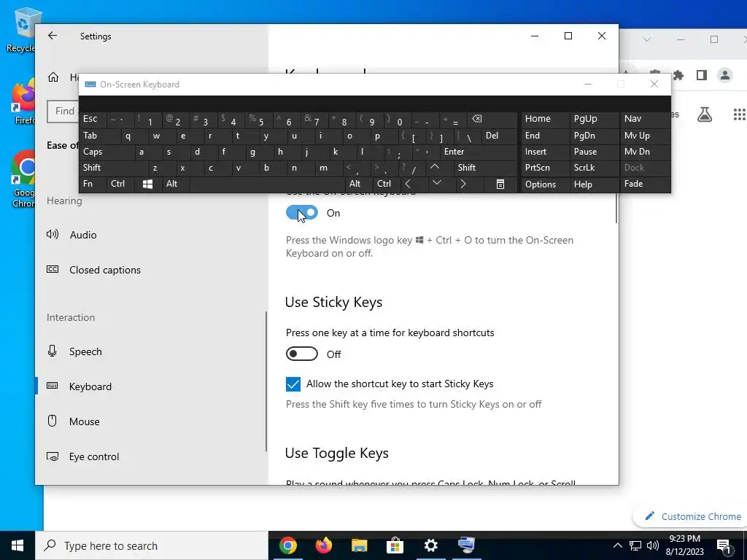Tap the Insert key on On-Screen Keyboard
Viewport: 747px width, 560px height.
pyautogui.click(x=544, y=152)
